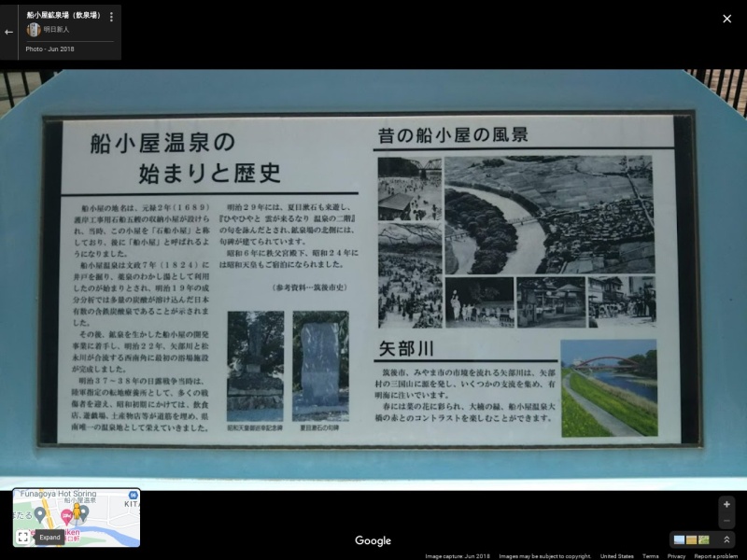
Task: Zoom out with the minus button
Action: click(726, 521)
